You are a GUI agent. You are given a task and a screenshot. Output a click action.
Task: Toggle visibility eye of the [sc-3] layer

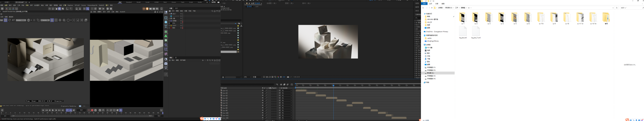(263, 95)
